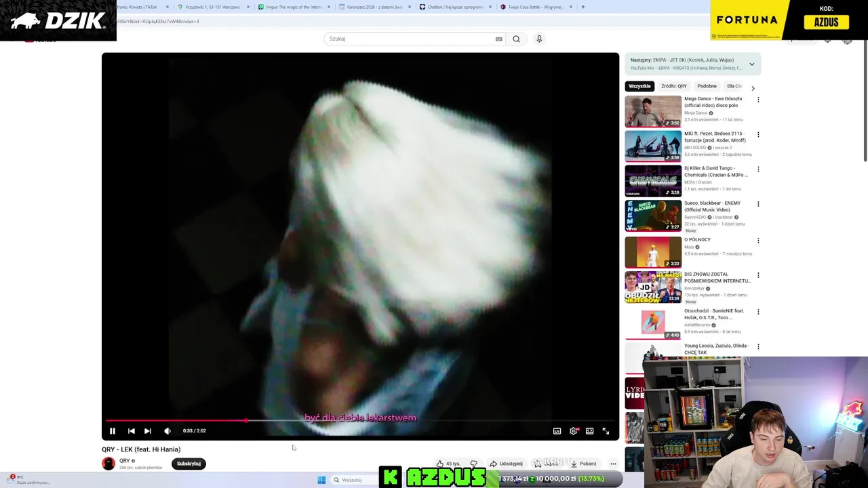Open Otsochodzi - SumieNIE video title

click(x=715, y=314)
